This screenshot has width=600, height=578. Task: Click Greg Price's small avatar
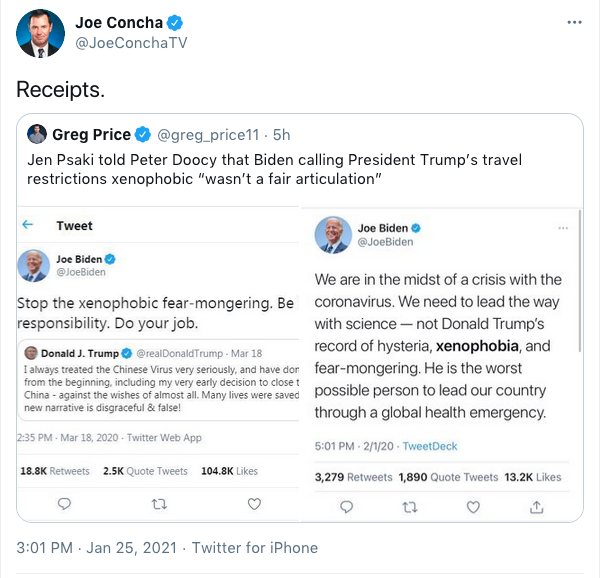(x=36, y=134)
